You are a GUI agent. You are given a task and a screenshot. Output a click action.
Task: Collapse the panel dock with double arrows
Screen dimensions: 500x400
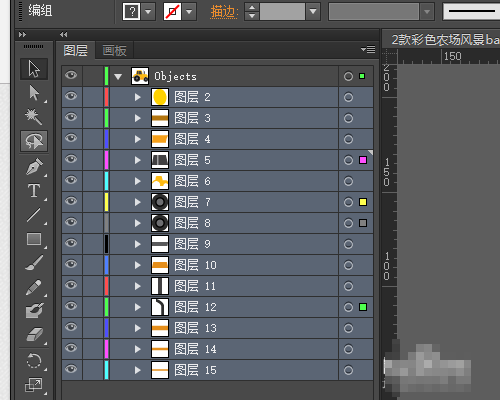[63, 34]
